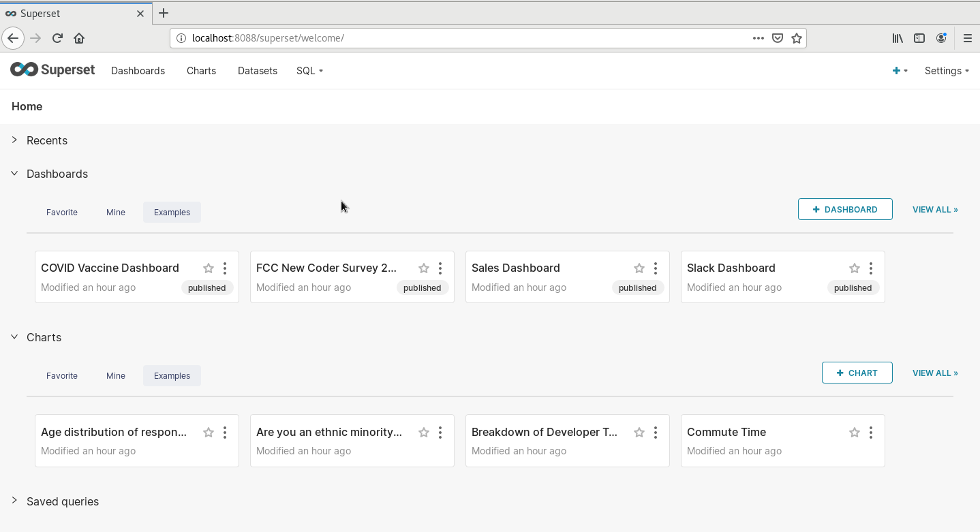Open a new browser tab

tap(164, 13)
